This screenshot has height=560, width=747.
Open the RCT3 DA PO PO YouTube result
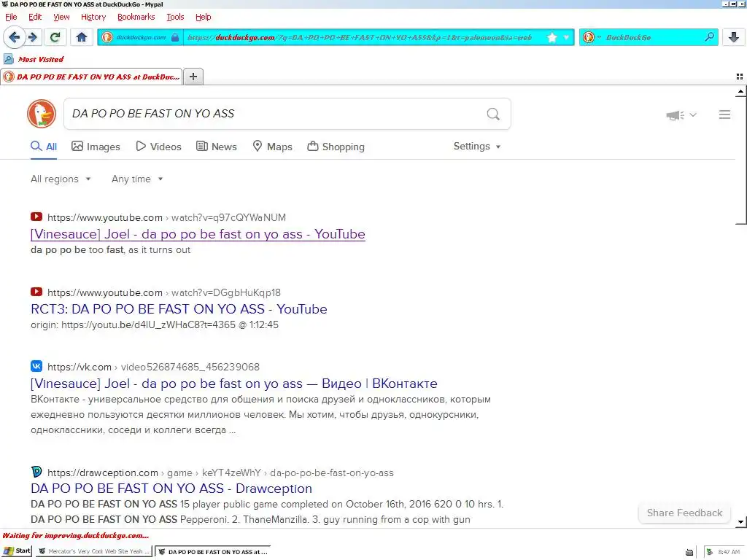pyautogui.click(x=179, y=309)
